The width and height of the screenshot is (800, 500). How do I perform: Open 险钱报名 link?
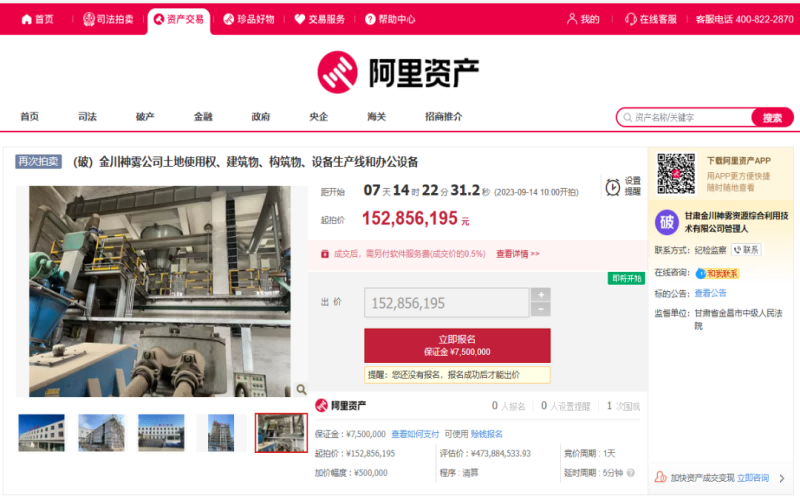pyautogui.click(x=487, y=434)
